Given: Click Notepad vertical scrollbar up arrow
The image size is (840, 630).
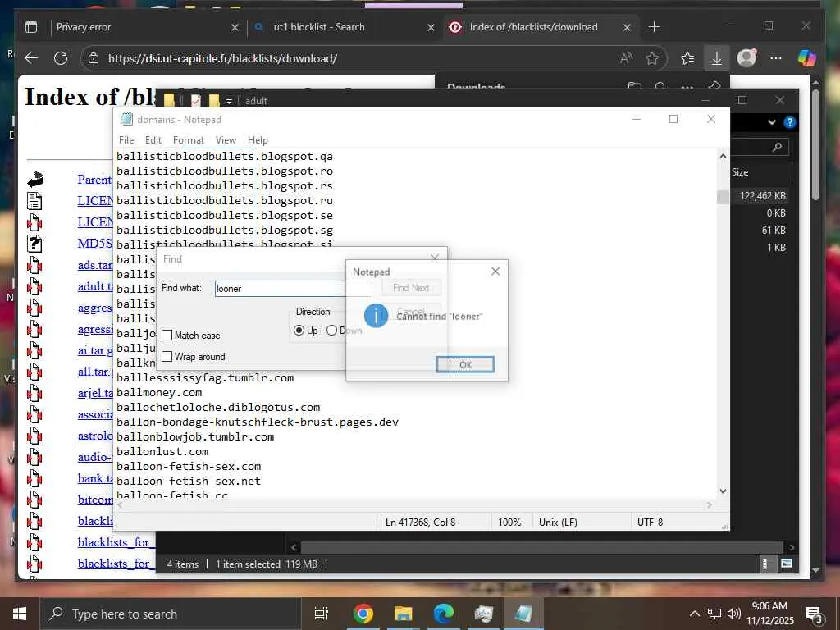Looking at the screenshot, I should coord(723,156).
